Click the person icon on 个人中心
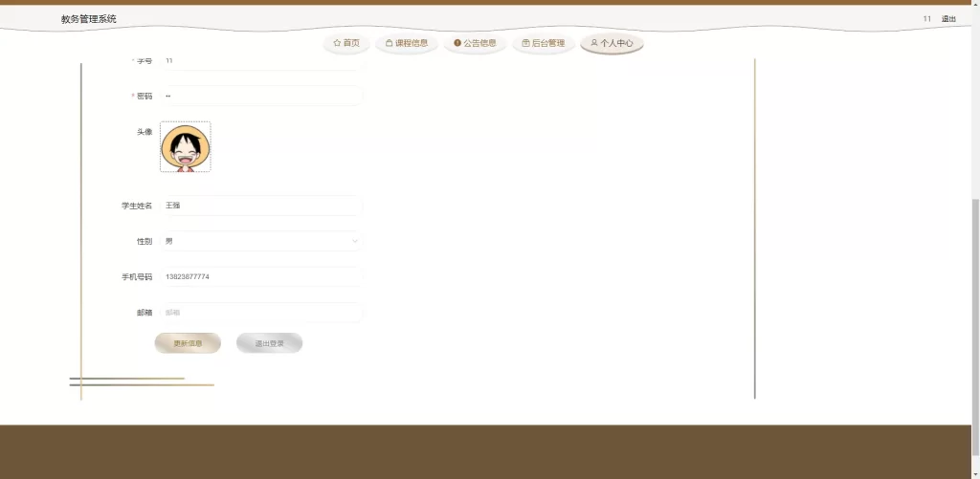The image size is (980, 479). [594, 43]
